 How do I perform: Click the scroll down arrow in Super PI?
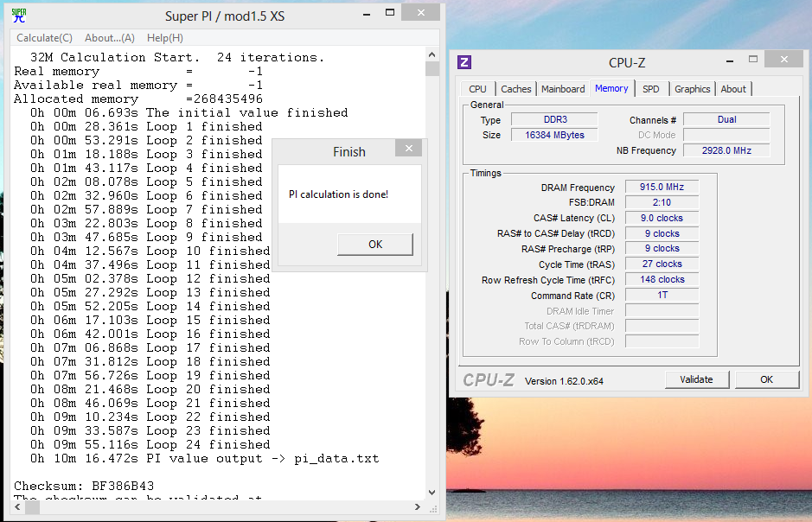[x=432, y=493]
